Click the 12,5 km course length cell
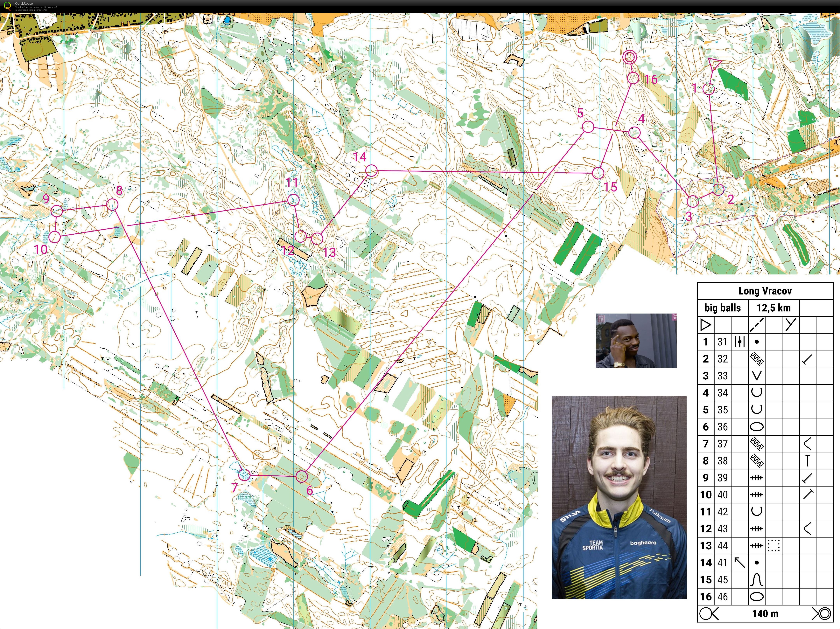840x629 pixels. pyautogui.click(x=773, y=308)
